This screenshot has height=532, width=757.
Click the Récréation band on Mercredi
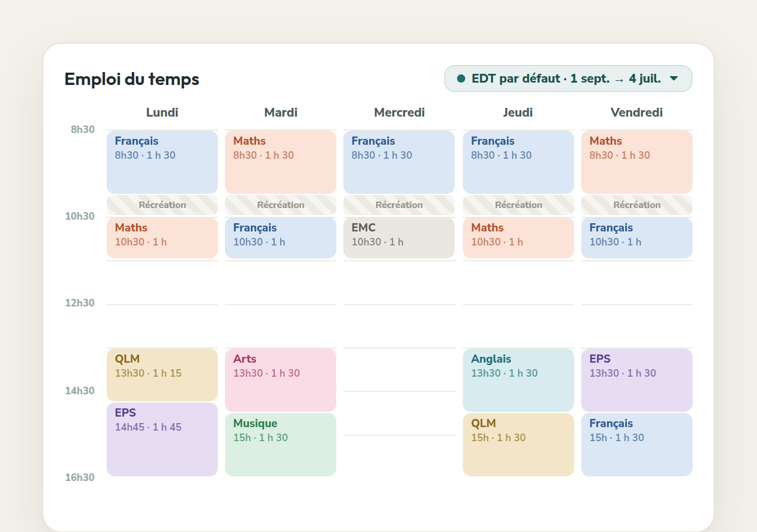399,205
